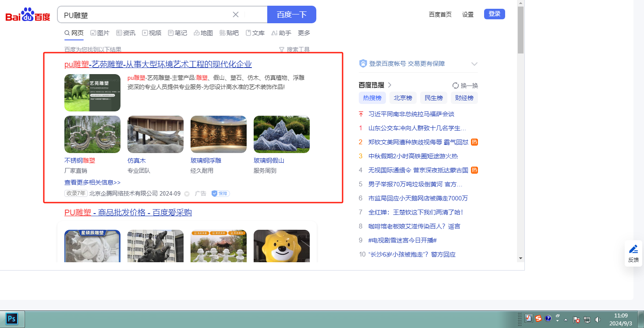Click the 玻璃钢浮雕 text link
This screenshot has width=644, height=328.
tap(206, 160)
